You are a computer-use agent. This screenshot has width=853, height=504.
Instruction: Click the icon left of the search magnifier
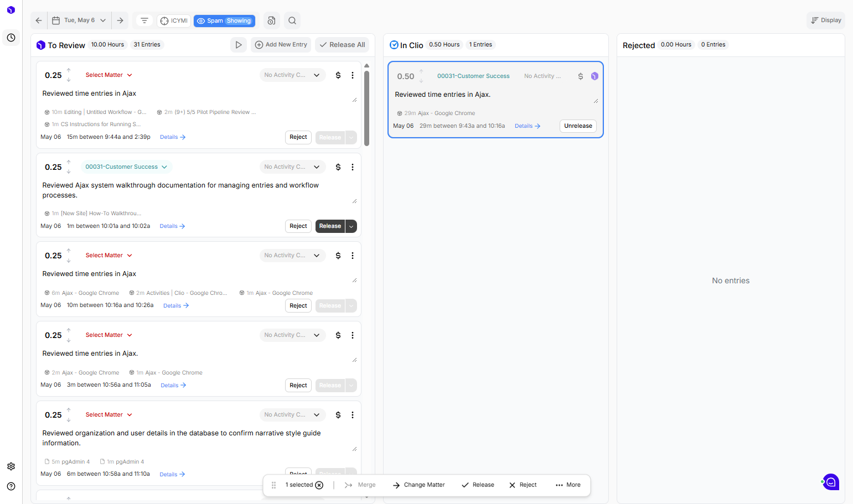click(271, 20)
